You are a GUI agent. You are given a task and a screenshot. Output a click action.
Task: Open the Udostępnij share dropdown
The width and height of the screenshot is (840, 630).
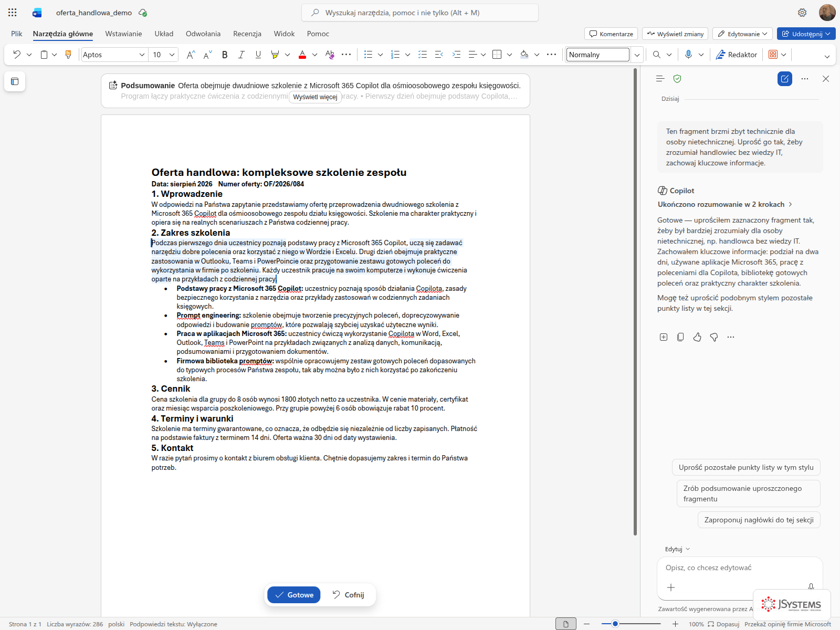pyautogui.click(x=806, y=34)
